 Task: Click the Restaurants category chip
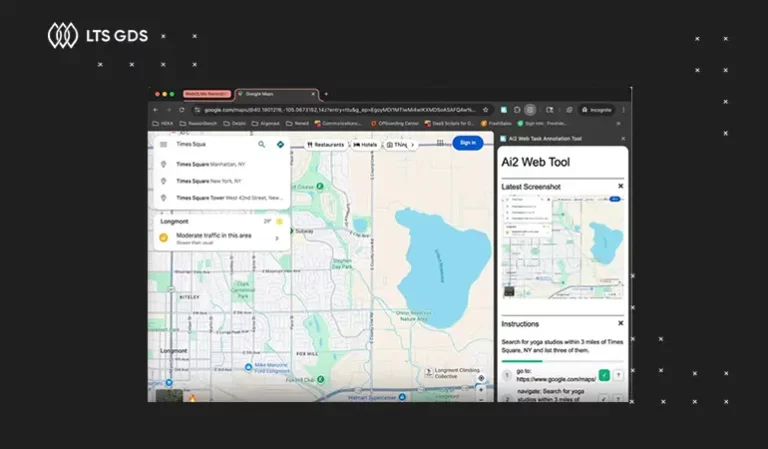[325, 145]
